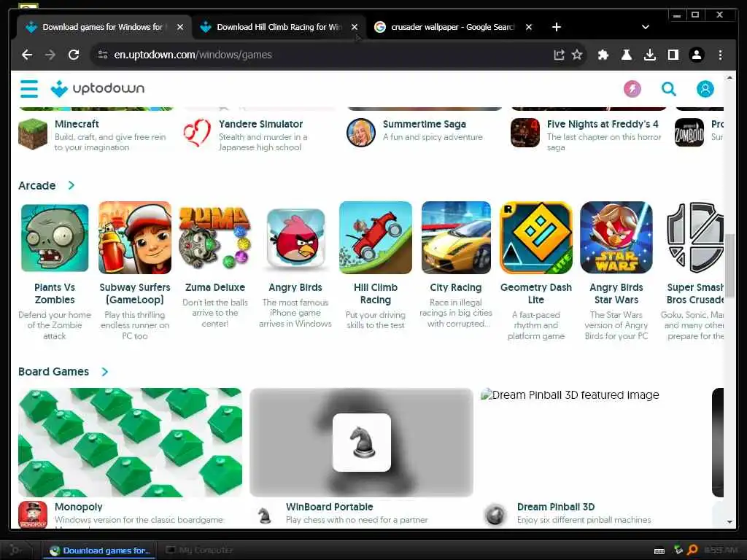Open the browser extensions puzzle icon

(603, 55)
